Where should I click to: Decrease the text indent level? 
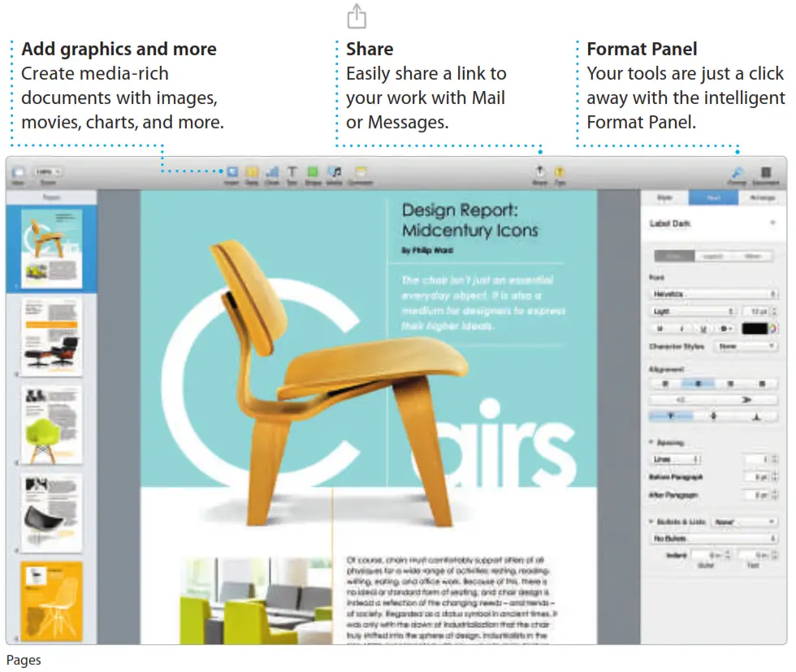(681, 401)
